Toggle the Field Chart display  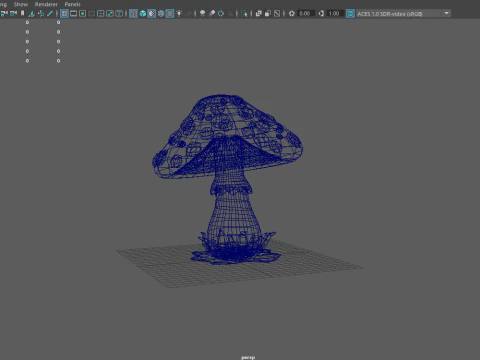click(100, 13)
